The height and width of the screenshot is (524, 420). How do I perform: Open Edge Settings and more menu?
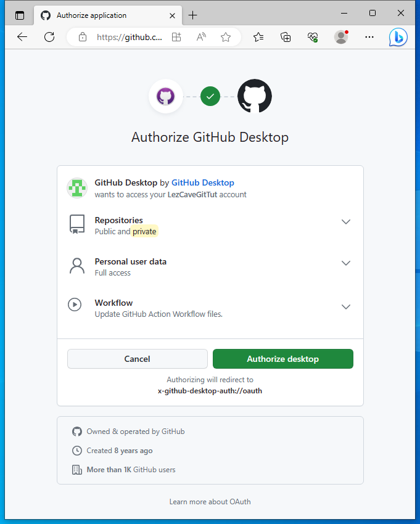(369, 37)
